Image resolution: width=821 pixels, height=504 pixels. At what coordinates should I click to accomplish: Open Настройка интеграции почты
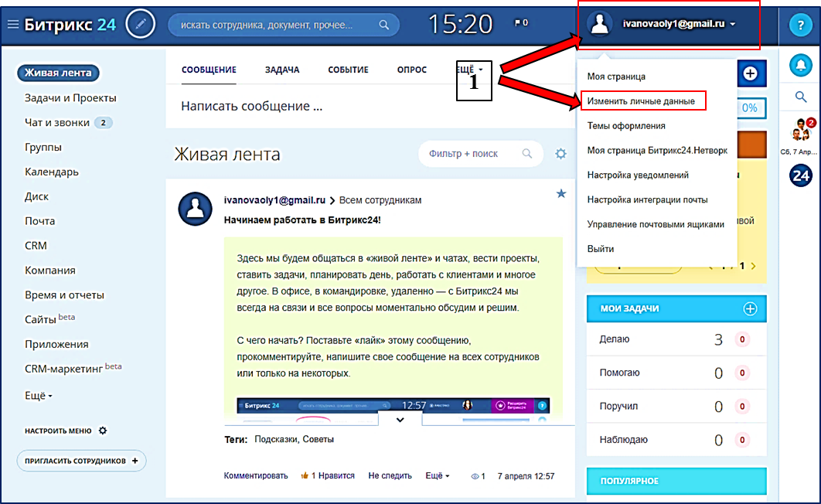click(x=647, y=199)
